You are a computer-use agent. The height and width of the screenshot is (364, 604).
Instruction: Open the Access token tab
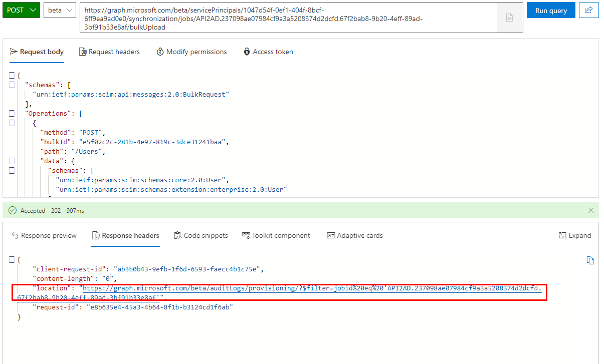[x=268, y=52]
